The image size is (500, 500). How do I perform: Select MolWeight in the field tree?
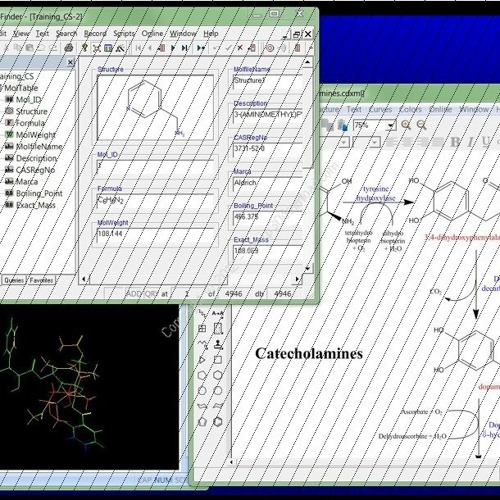36,135
